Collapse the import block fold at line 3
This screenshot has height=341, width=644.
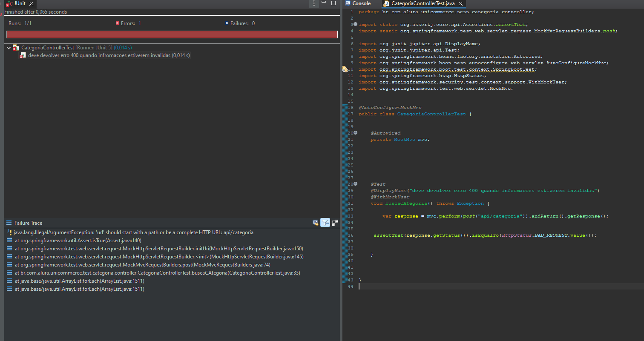pyautogui.click(x=355, y=24)
